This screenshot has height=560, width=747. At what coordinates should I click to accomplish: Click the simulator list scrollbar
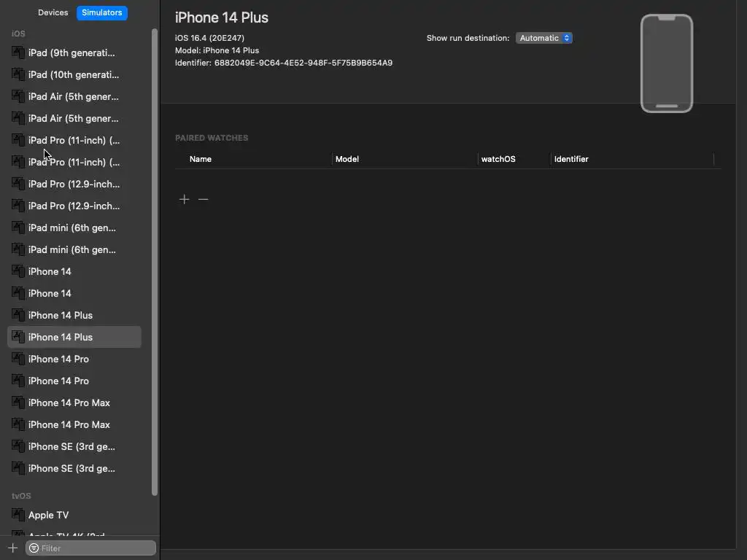coord(155,262)
